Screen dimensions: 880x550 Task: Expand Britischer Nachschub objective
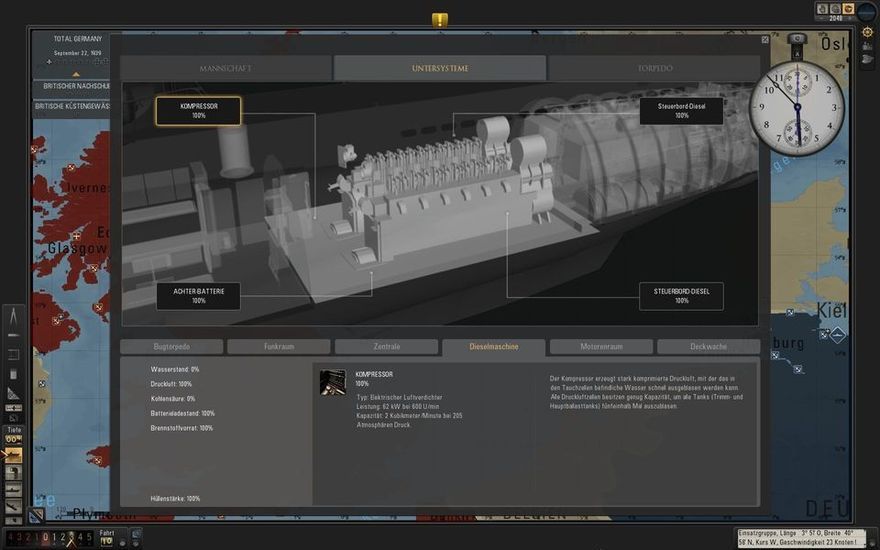(70, 88)
